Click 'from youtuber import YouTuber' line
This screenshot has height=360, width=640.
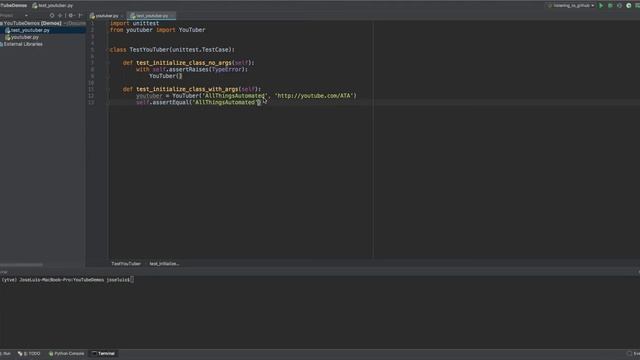(x=157, y=30)
